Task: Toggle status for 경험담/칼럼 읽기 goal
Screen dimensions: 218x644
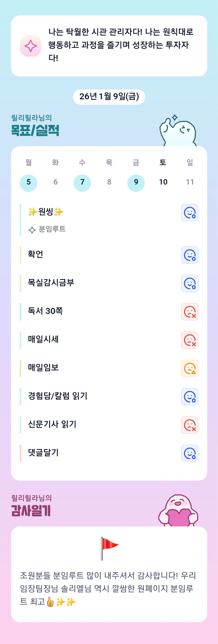Action: [x=190, y=397]
